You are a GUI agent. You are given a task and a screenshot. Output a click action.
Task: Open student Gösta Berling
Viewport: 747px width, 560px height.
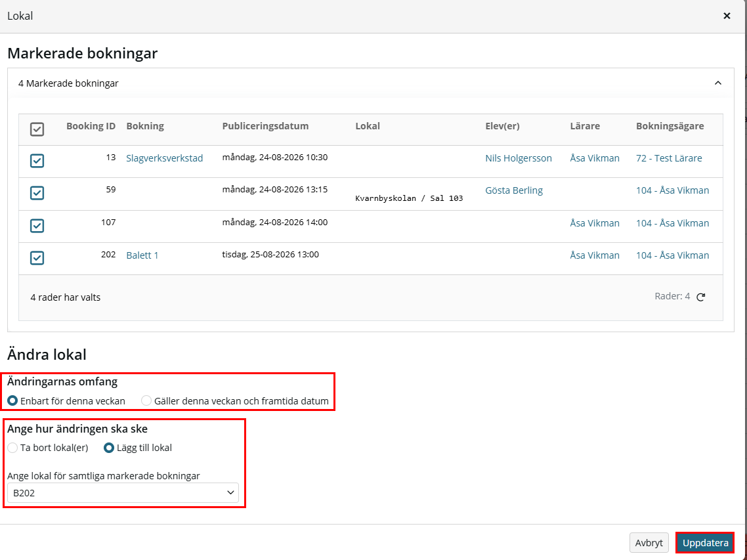click(513, 190)
